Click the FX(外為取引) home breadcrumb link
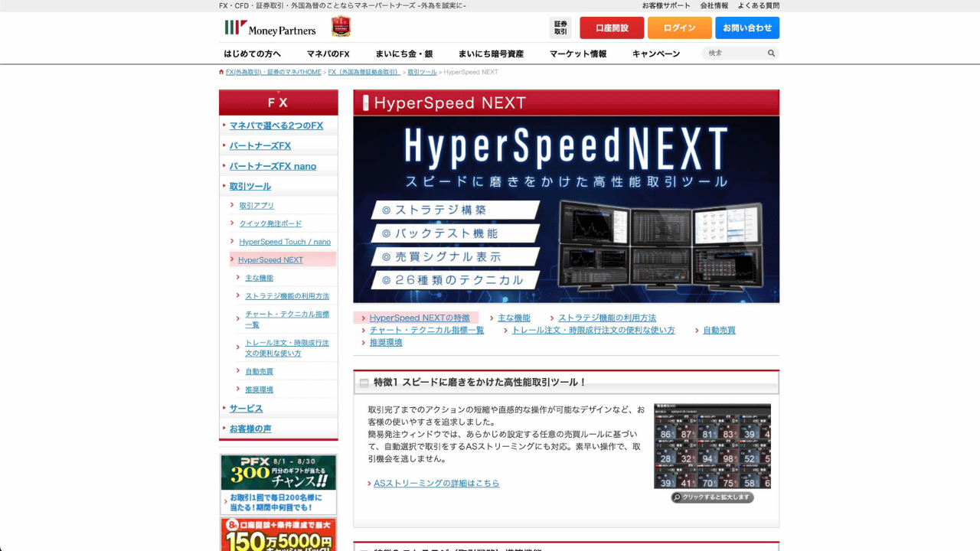The image size is (980, 551). click(x=273, y=72)
